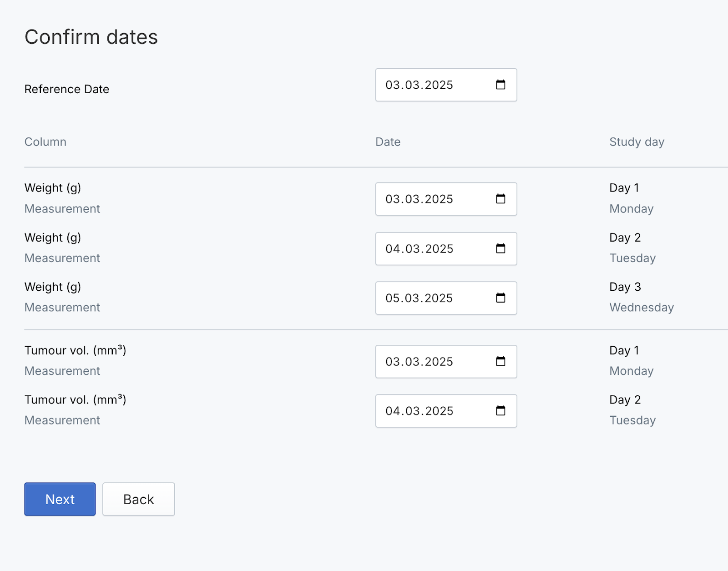Focus the 05.03.2025 Weight date field
The height and width of the screenshot is (571, 728).
tap(446, 298)
